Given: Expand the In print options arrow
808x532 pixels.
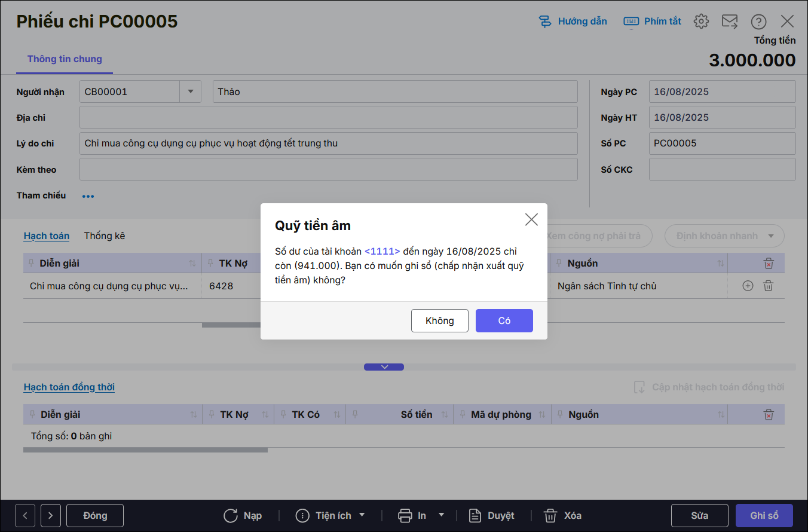Looking at the screenshot, I should tap(442, 515).
